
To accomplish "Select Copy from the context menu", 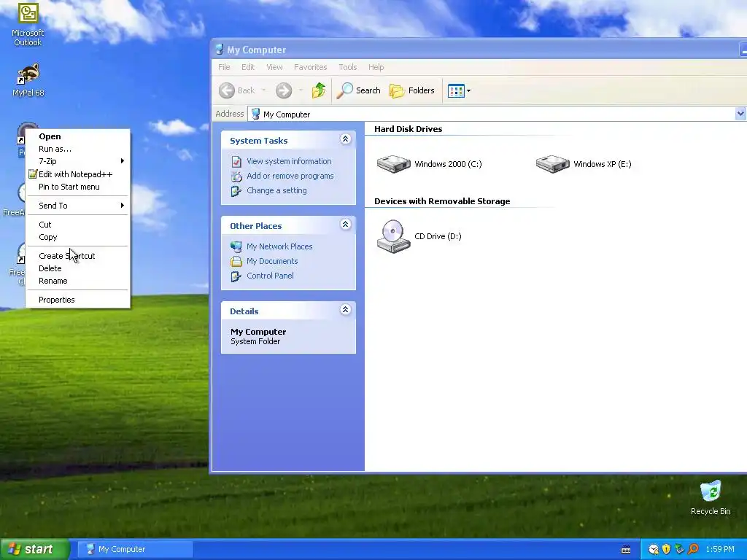I will [x=77, y=237].
